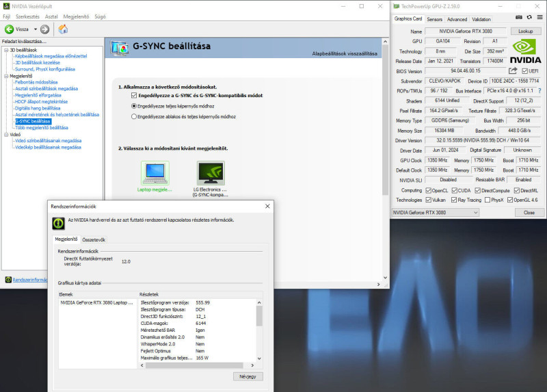Open the Vissza history dropdown arrow
The width and height of the screenshot is (547, 392).
(x=36, y=29)
